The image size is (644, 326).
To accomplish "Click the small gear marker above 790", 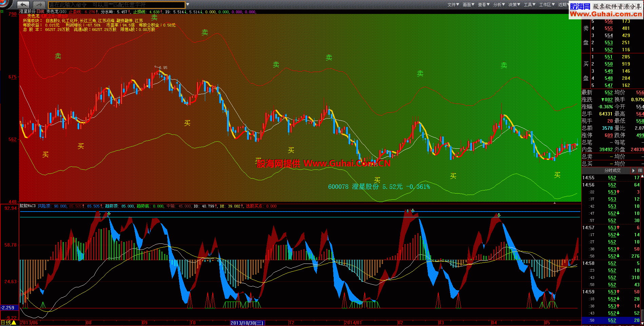I will point(2,12).
